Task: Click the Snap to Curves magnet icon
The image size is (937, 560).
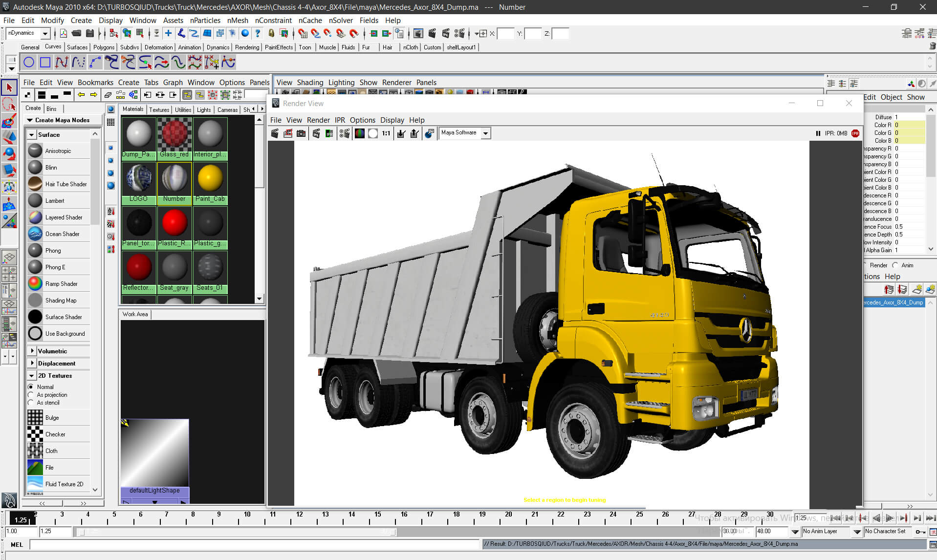Action: pyautogui.click(x=315, y=33)
